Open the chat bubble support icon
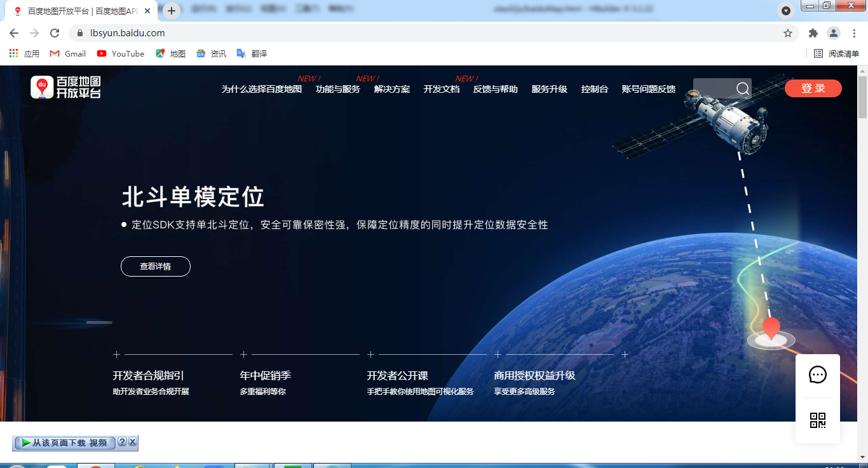Viewport: 868px width, 468px height. click(817, 375)
